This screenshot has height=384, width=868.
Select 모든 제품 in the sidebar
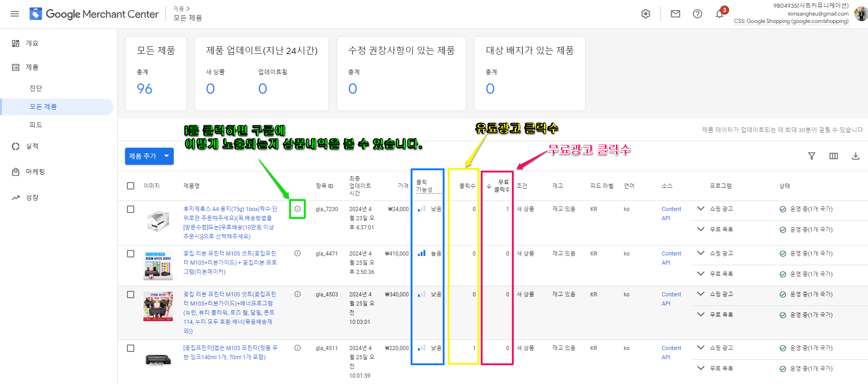click(57, 106)
